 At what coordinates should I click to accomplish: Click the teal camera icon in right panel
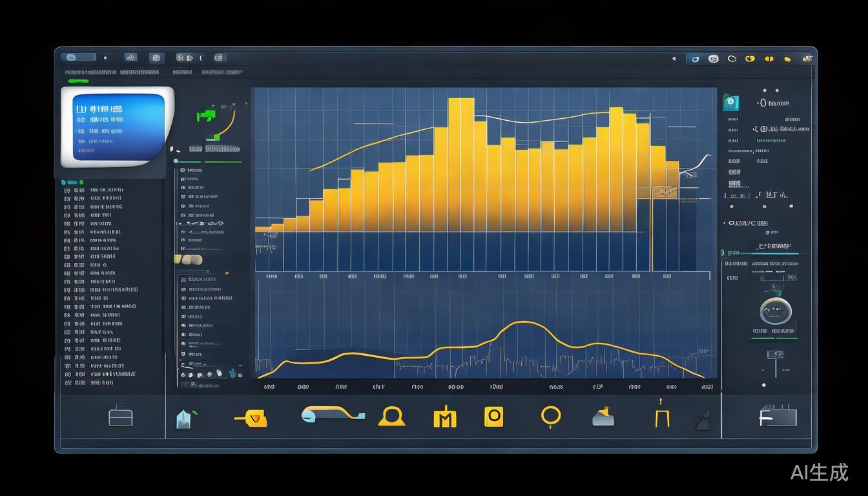[730, 102]
